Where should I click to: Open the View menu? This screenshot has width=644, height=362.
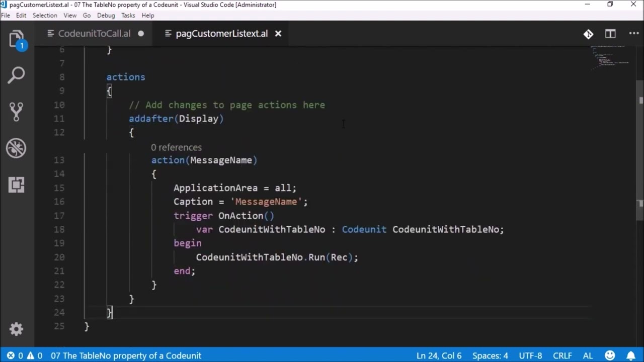(x=70, y=15)
